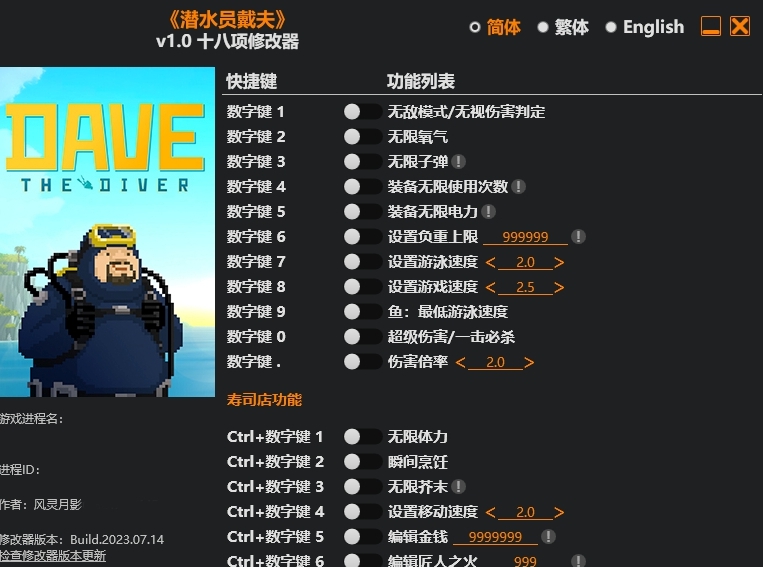The image size is (763, 567).
Task: Click the 设置负重上限 value field 999999
Action: click(x=525, y=237)
